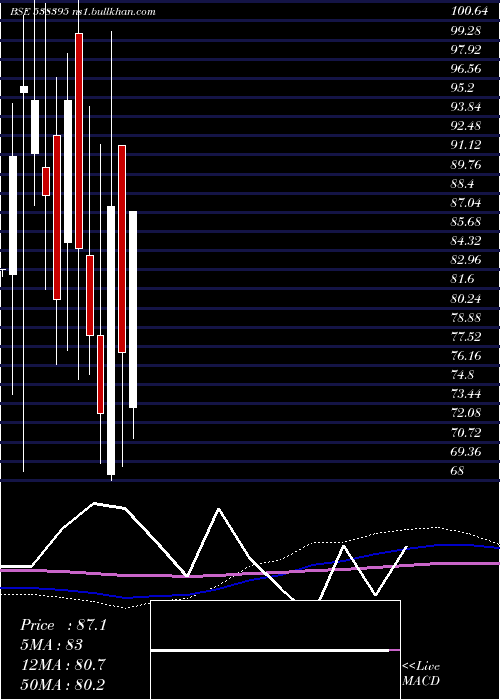The height and width of the screenshot is (700, 500).
Task: Select the 76.16 price level label
Action: (x=466, y=356)
